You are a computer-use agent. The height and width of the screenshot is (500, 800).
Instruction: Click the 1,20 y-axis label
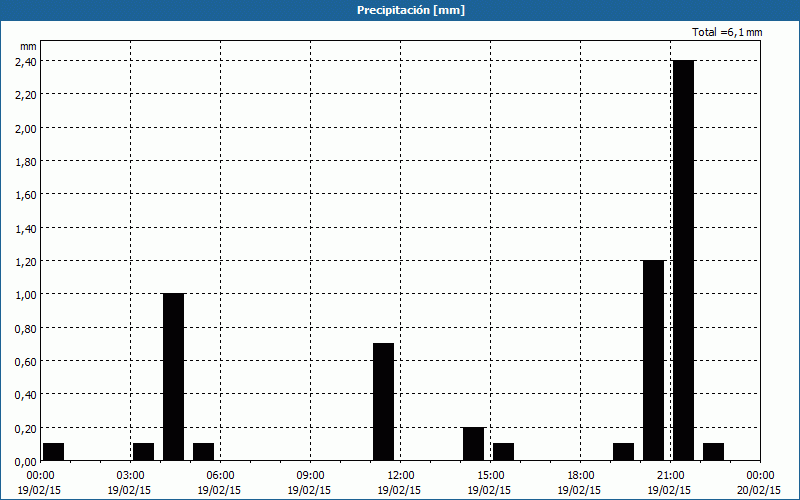(x=26, y=261)
